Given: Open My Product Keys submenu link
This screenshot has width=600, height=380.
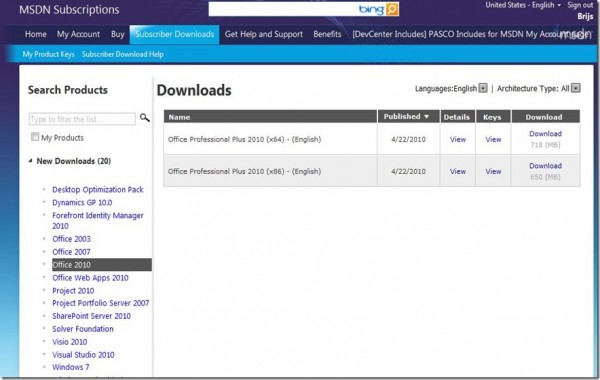Looking at the screenshot, I should pyautogui.click(x=49, y=54).
